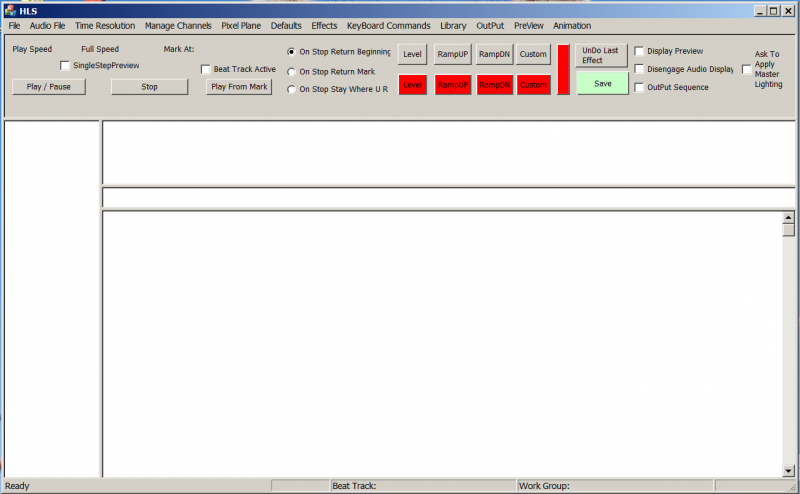Viewport: 800px width, 494px height.
Task: Expand the Time Resolution menu
Action: pos(105,25)
